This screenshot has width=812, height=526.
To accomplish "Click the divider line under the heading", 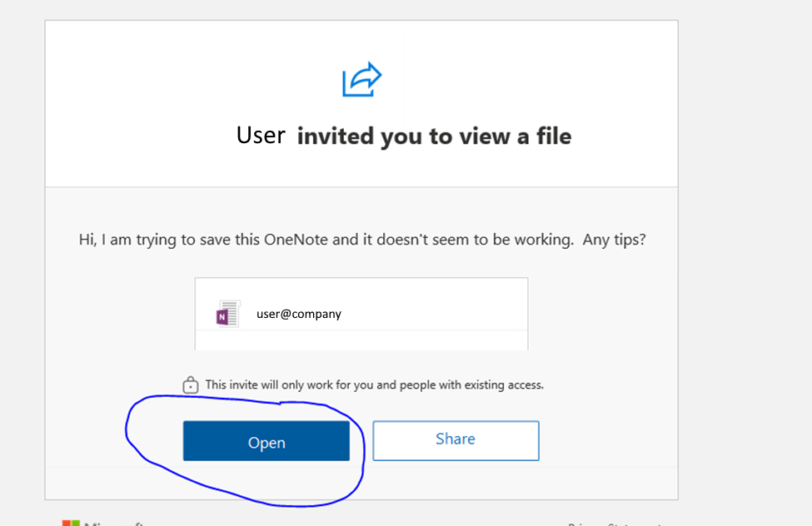I will point(361,186).
